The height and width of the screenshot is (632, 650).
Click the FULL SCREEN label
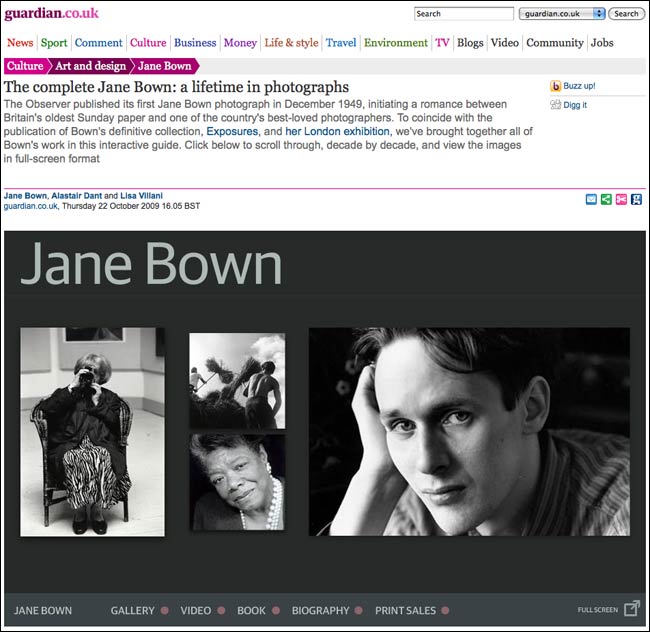pyautogui.click(x=598, y=610)
